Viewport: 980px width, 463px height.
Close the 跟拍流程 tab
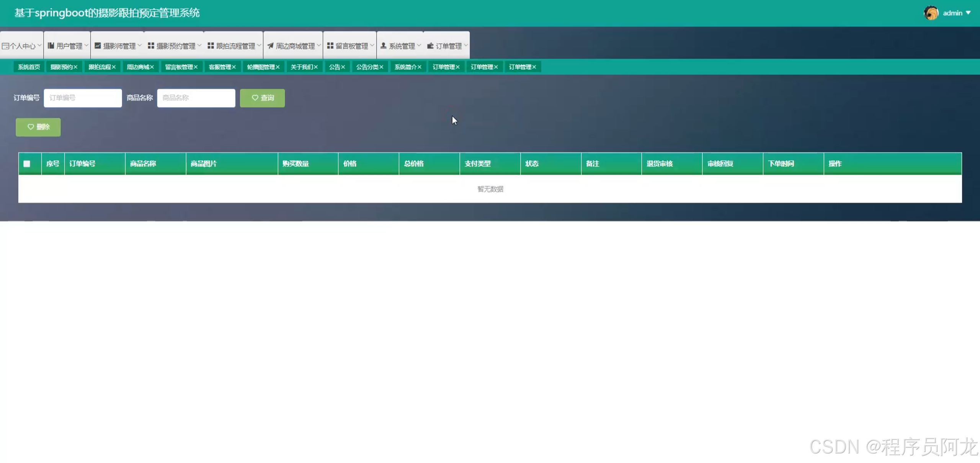[x=114, y=67]
